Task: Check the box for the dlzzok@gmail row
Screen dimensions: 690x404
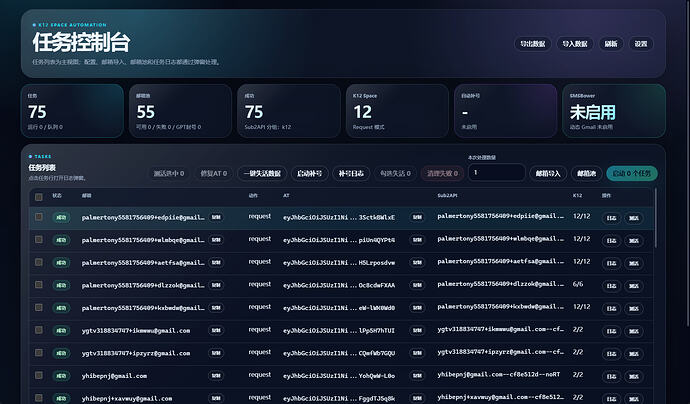Action: [x=39, y=285]
